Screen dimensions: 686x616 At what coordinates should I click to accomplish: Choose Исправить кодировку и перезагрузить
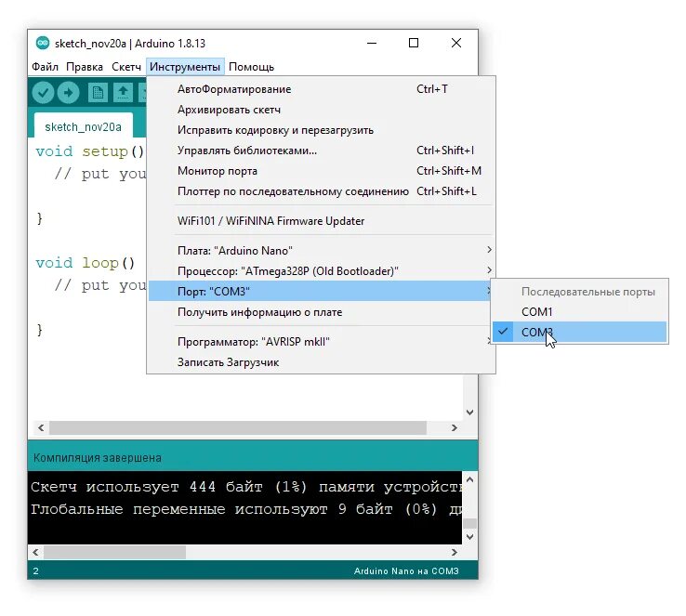(322, 130)
